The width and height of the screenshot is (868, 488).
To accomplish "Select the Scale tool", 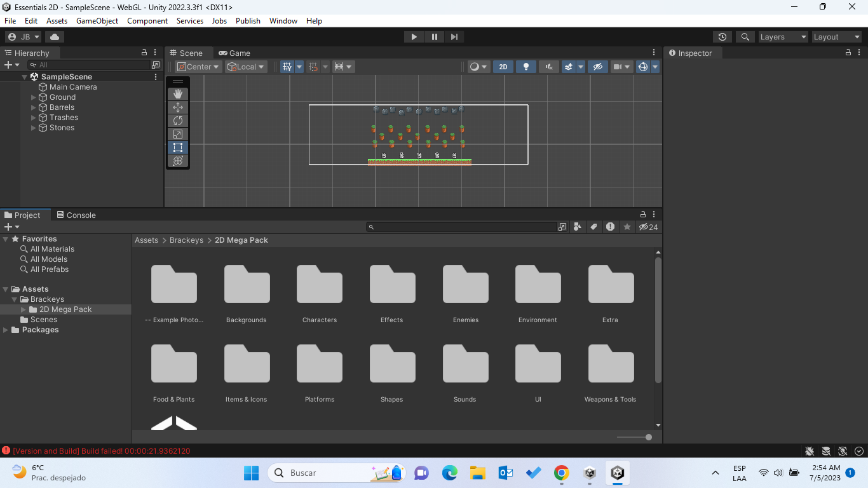I will (178, 134).
